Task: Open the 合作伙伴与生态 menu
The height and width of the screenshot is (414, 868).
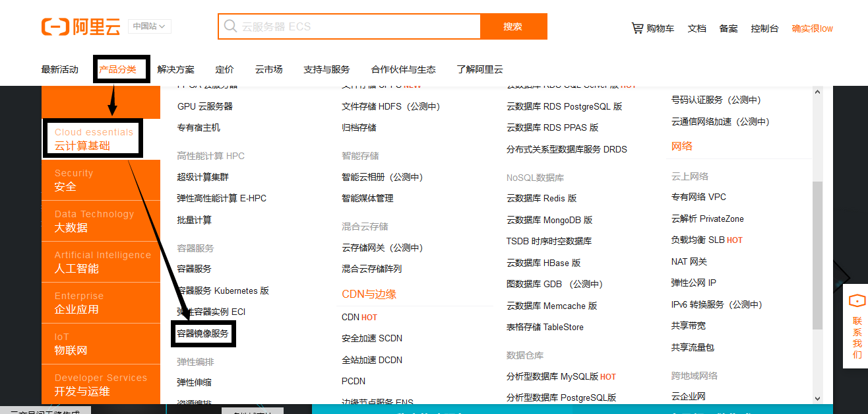Action: [x=403, y=69]
